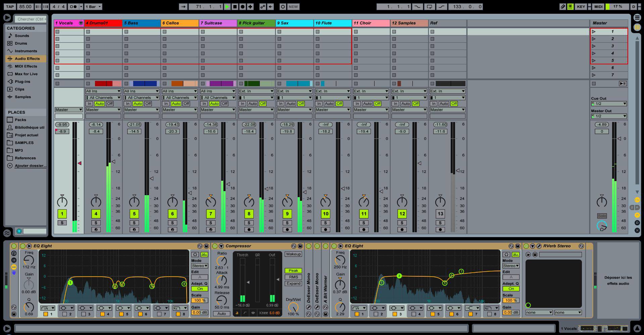Toggle the metronome in the top bar
The height and width of the screenshot is (335, 644).
pyautogui.click(x=73, y=7)
